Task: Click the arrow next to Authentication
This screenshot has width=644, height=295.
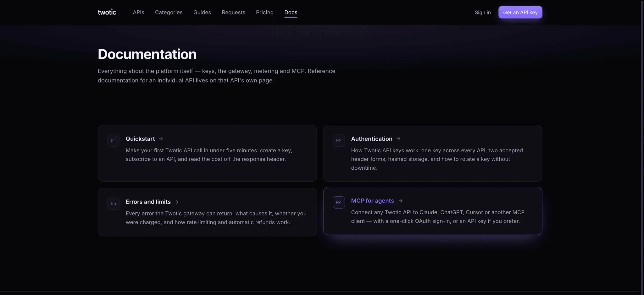Action: point(398,139)
